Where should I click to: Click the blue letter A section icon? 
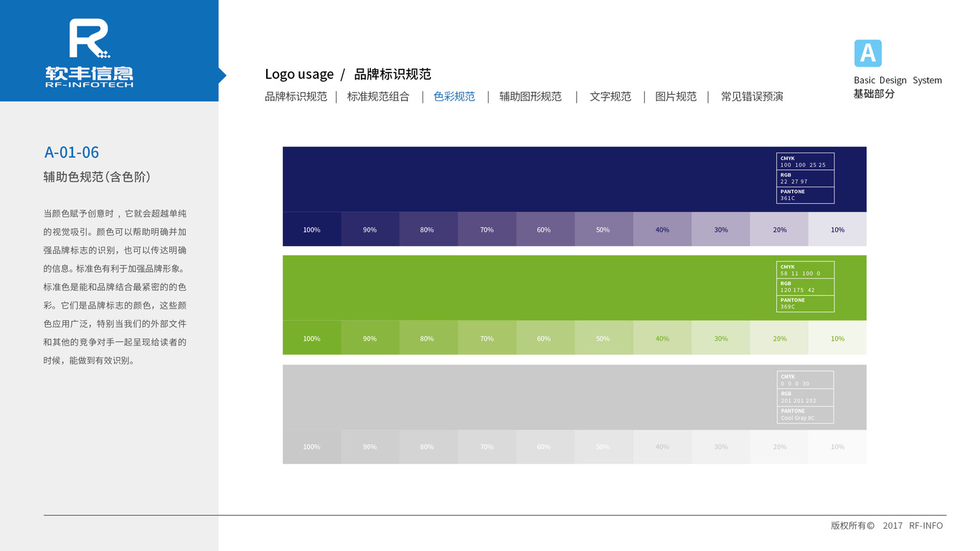pyautogui.click(x=867, y=54)
